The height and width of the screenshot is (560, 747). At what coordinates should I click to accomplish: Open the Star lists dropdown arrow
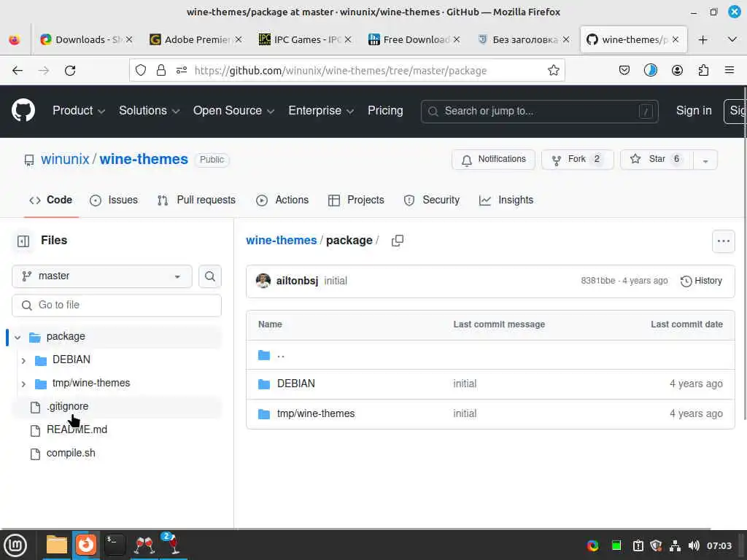[x=705, y=160]
